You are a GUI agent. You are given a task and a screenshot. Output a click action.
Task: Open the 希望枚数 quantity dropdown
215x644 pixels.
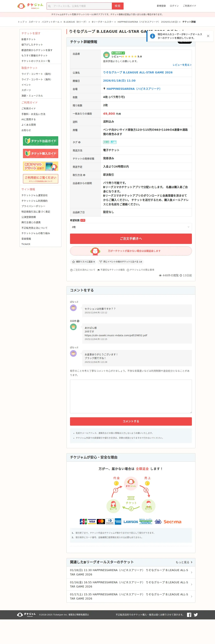[131, 227]
